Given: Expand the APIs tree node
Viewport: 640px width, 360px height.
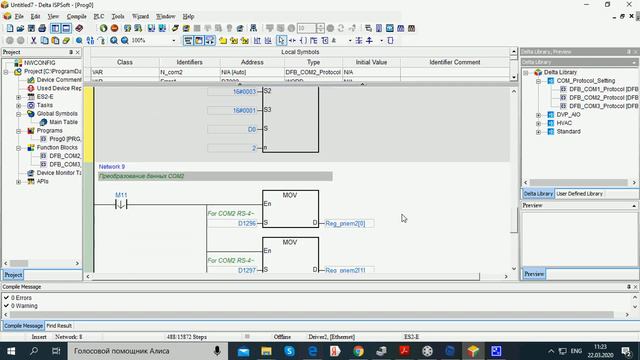Looking at the screenshot, I should [x=18, y=182].
